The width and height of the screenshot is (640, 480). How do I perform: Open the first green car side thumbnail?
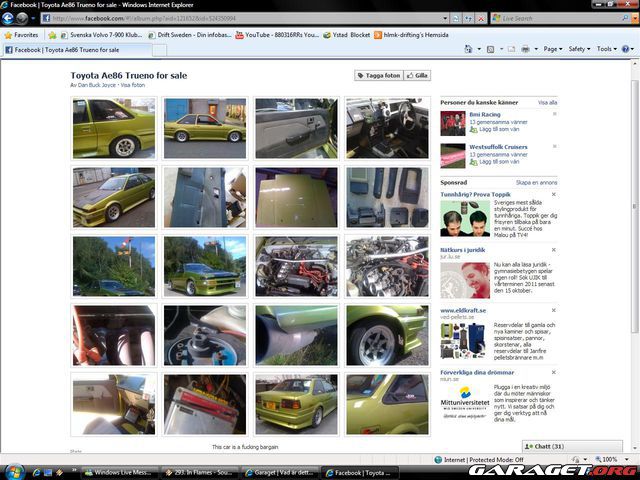click(x=114, y=128)
